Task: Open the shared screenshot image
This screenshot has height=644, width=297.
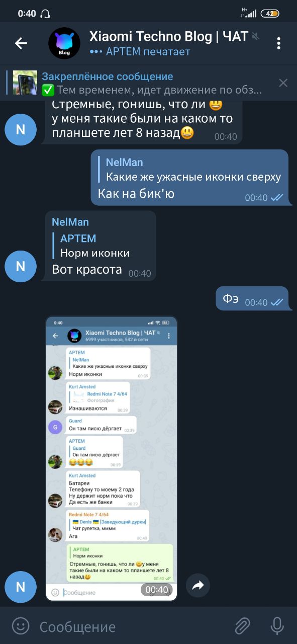Action: 112,458
